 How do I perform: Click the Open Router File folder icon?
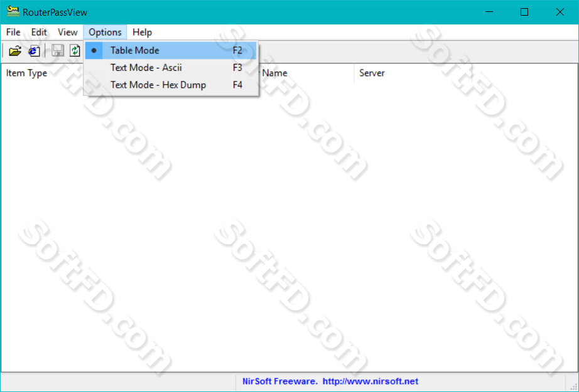(x=15, y=51)
